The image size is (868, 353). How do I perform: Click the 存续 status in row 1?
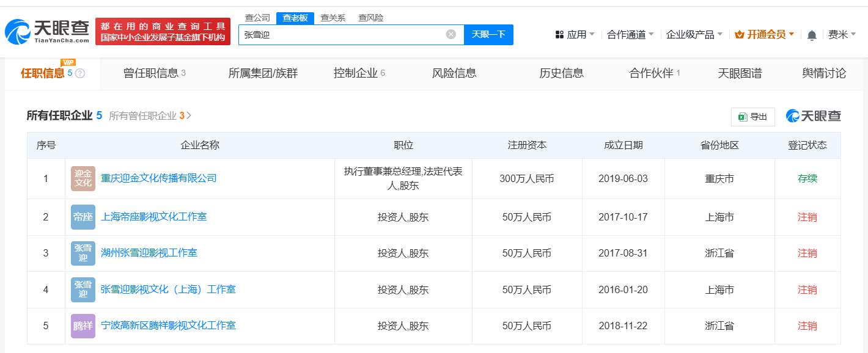807,178
